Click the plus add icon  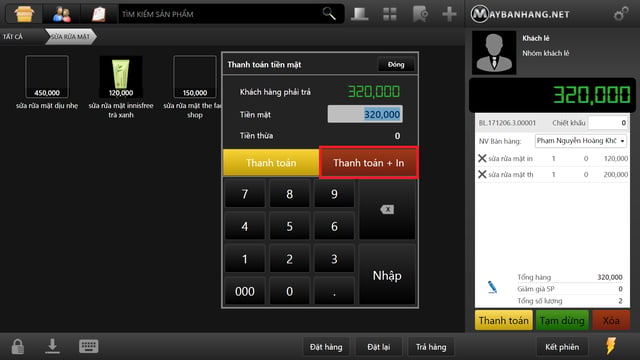coord(449,14)
